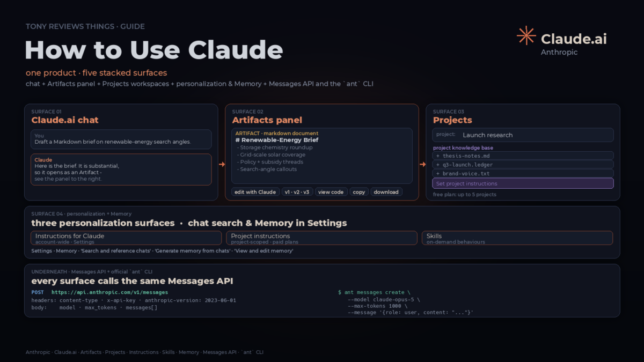The image size is (644, 362).
Task: Select the 'Launch research' project field
Action: [x=523, y=135]
